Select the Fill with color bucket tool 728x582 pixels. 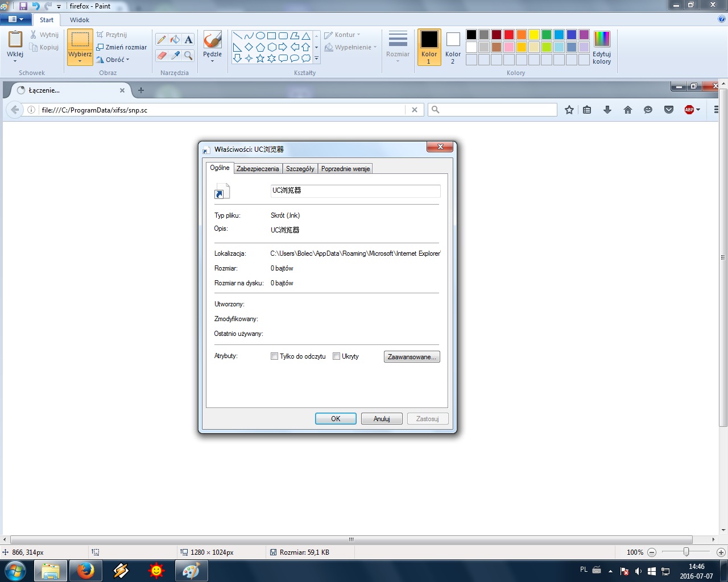(175, 40)
